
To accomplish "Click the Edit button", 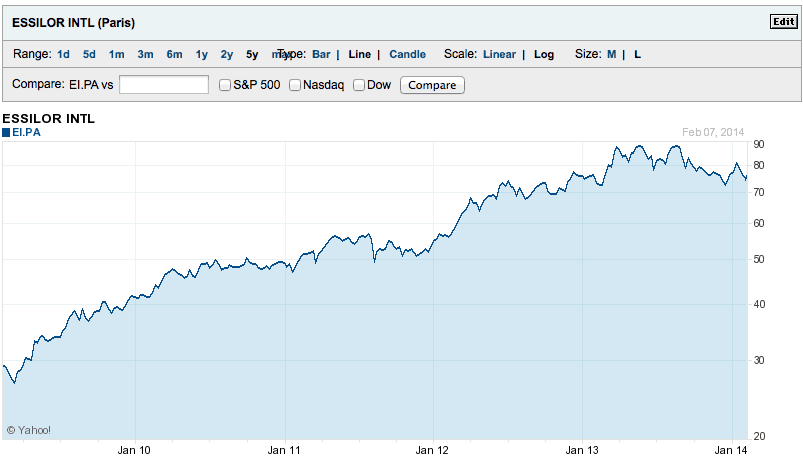I will 782,22.
